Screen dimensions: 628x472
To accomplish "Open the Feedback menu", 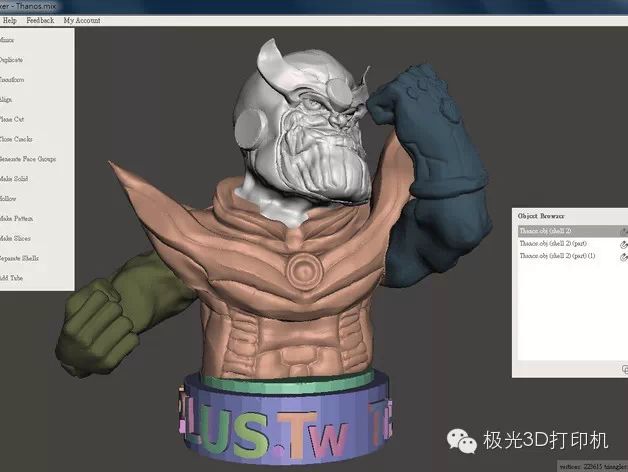I will pos(40,20).
